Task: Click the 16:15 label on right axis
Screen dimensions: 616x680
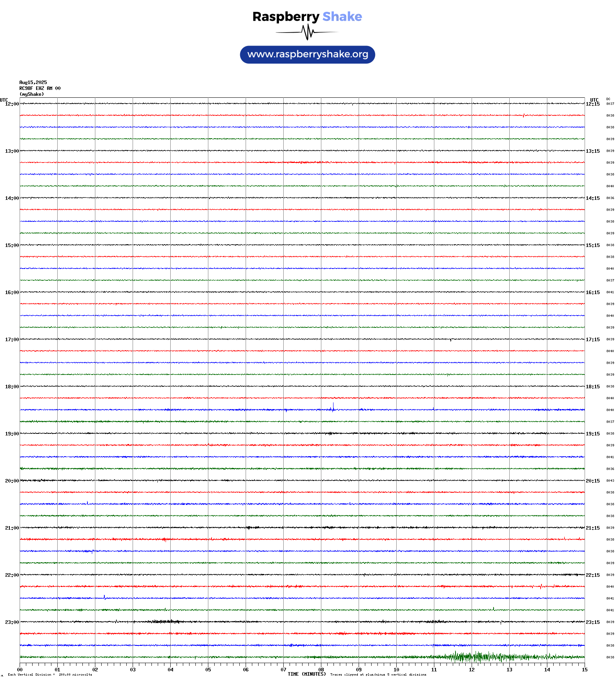Action: pos(593,292)
